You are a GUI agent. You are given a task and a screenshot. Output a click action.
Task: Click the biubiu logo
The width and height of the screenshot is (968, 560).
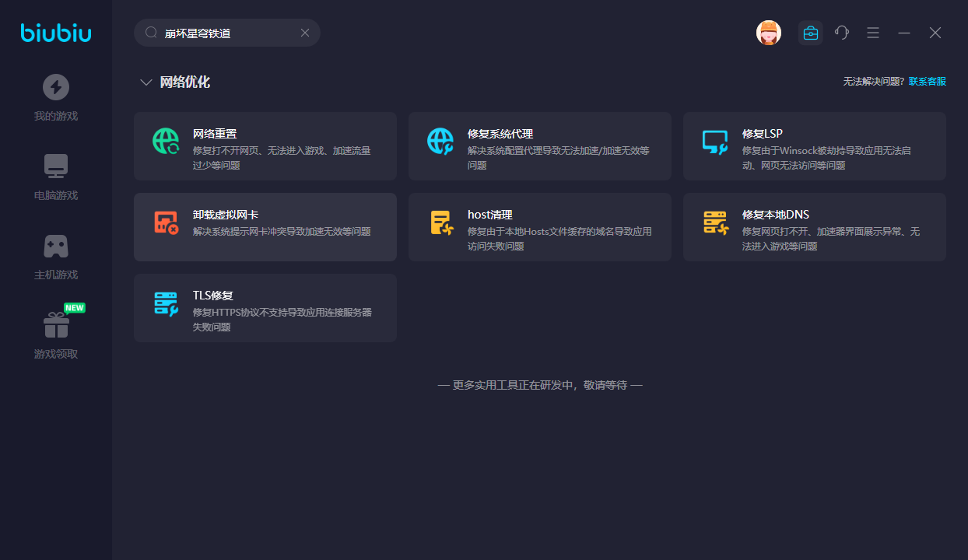(x=56, y=33)
